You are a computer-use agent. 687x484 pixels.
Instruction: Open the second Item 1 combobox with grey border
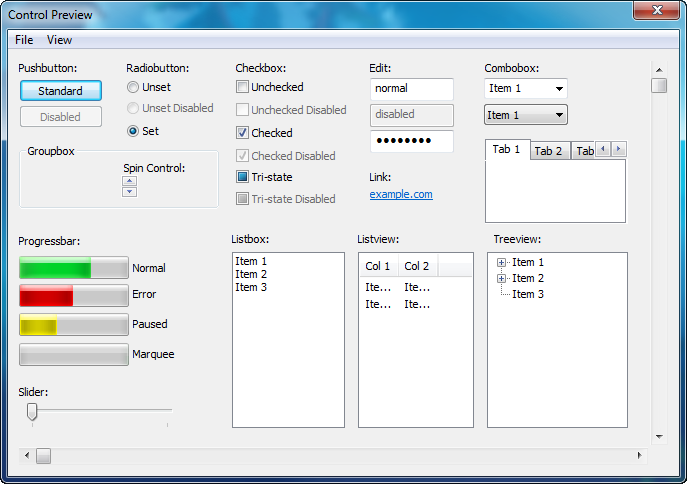[x=526, y=115]
